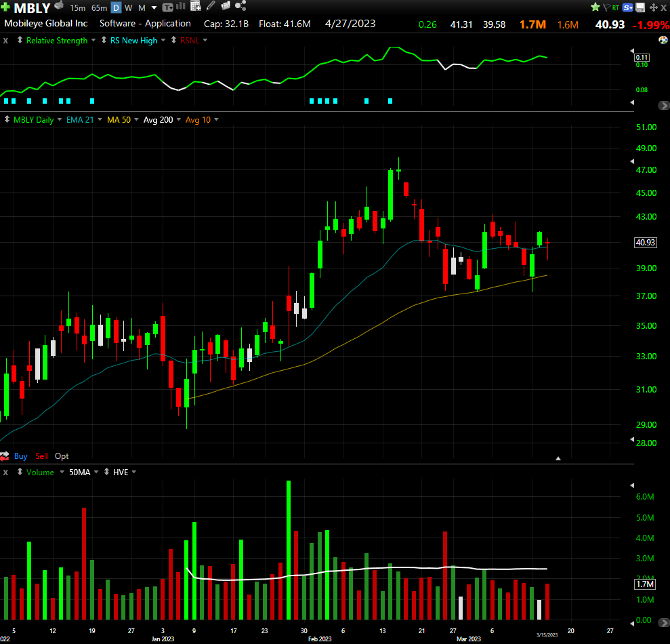Viewport: 670px width, 644px height.
Task: Click the flag icon in top right
Action: [606, 7]
